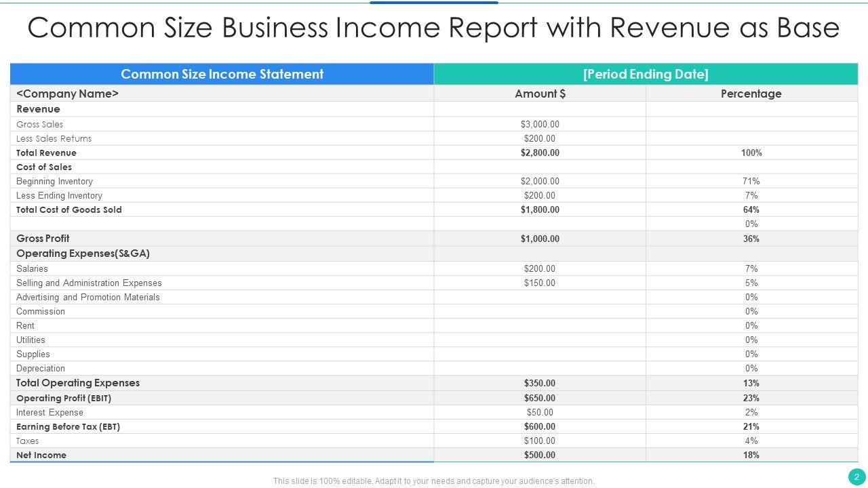This screenshot has width=868, height=488.
Task: Click the Salaries row label
Action: click(32, 268)
